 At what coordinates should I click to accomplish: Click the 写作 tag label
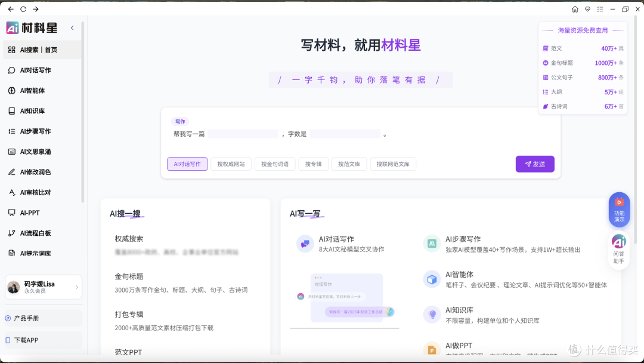(180, 122)
